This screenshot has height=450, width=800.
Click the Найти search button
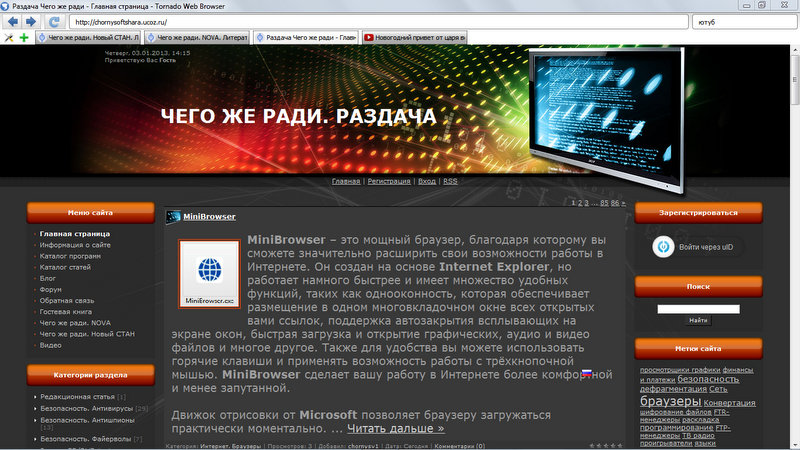[x=698, y=320]
